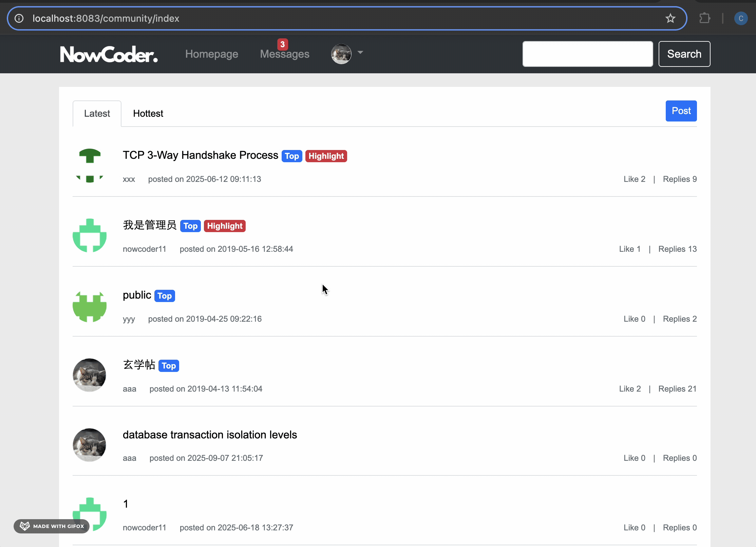
Task: Click yyy's avatar beside public post
Action: pyautogui.click(x=90, y=306)
